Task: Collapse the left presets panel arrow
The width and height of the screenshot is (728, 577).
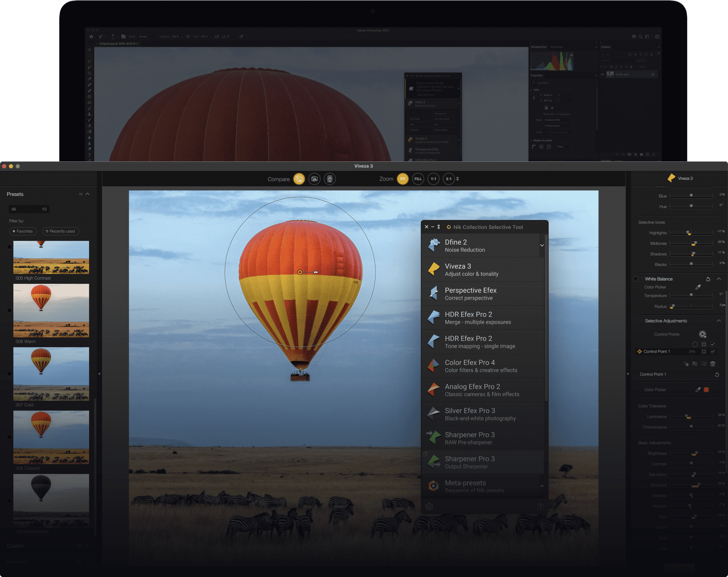Action: point(99,374)
